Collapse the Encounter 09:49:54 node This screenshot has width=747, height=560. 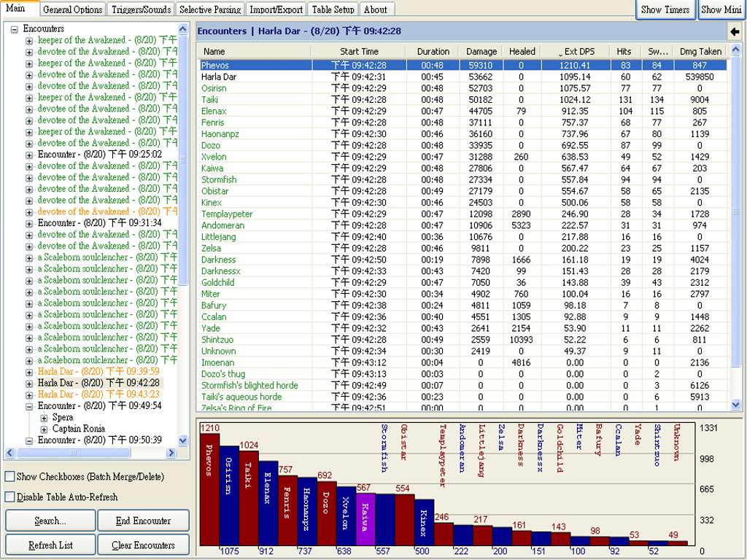click(30, 406)
